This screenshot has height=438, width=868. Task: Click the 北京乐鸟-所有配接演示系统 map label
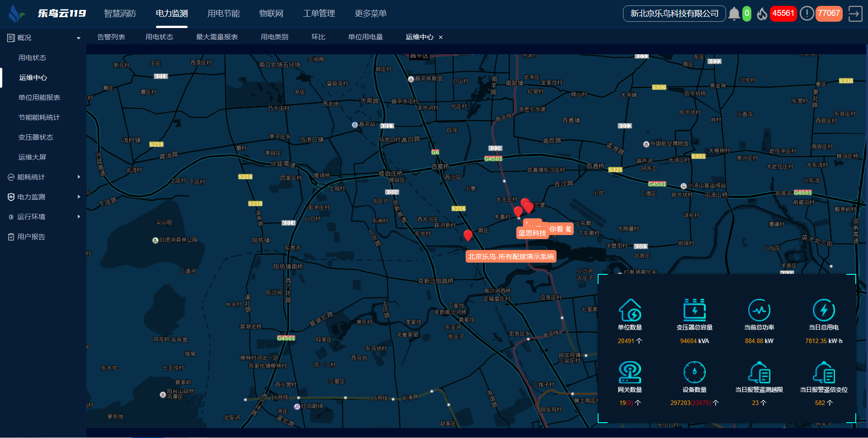(x=511, y=257)
